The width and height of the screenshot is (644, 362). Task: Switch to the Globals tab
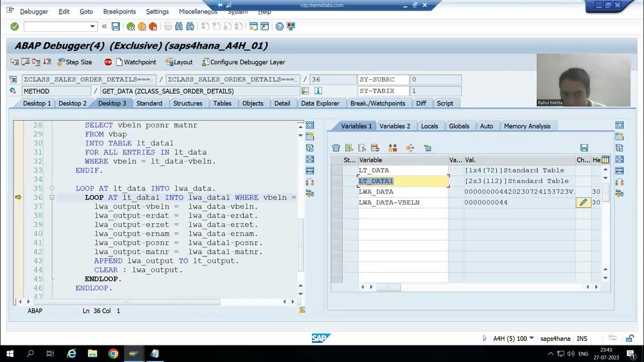tap(459, 126)
